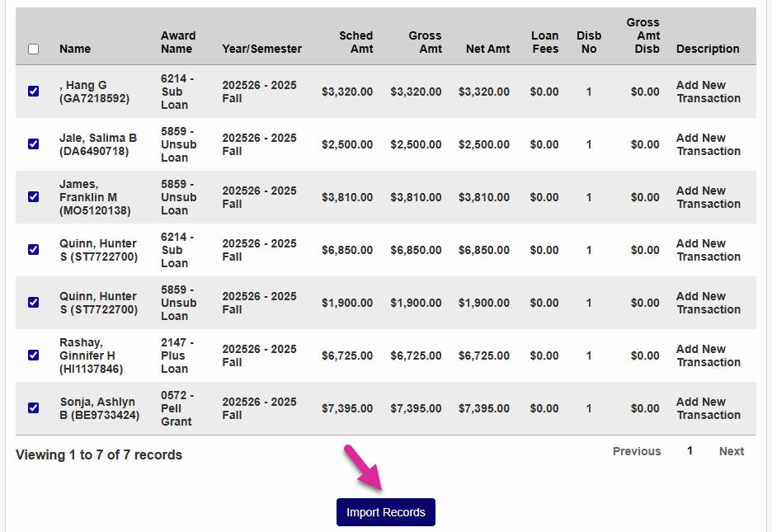Image resolution: width=772 pixels, height=532 pixels.
Task: Toggle the select-all checkbox in header
Action: [33, 49]
